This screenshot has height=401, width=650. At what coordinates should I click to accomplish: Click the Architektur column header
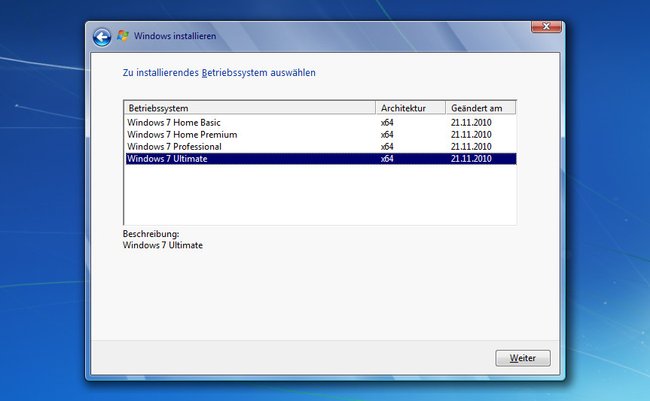(410, 108)
